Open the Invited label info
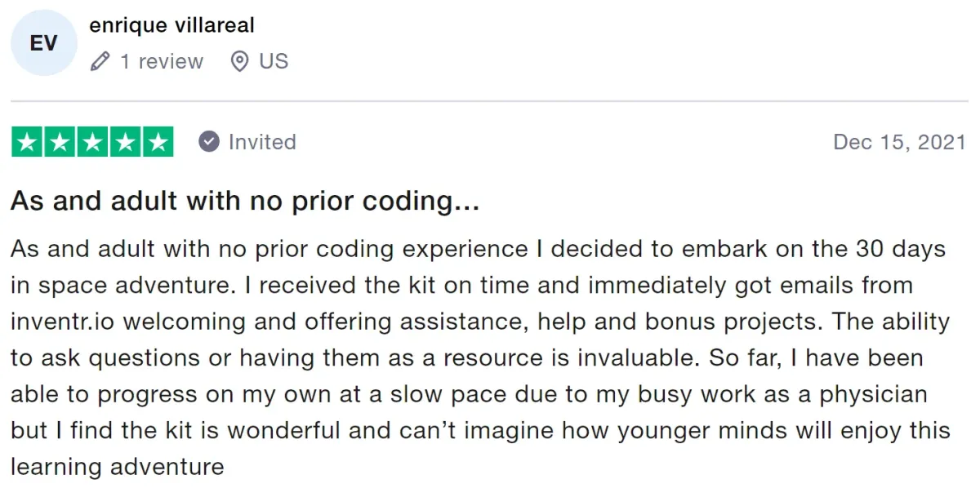Image resolution: width=980 pixels, height=497 pixels. tap(262, 142)
